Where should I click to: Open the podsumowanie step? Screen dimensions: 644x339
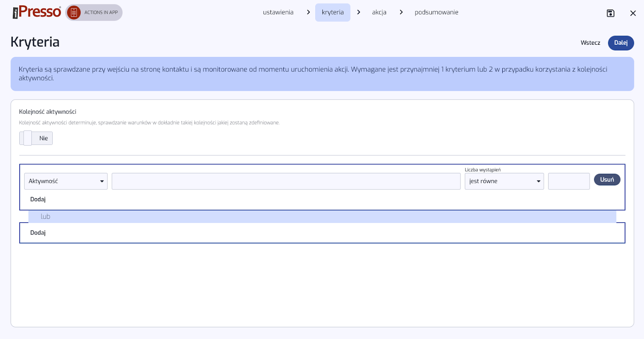pyautogui.click(x=436, y=12)
